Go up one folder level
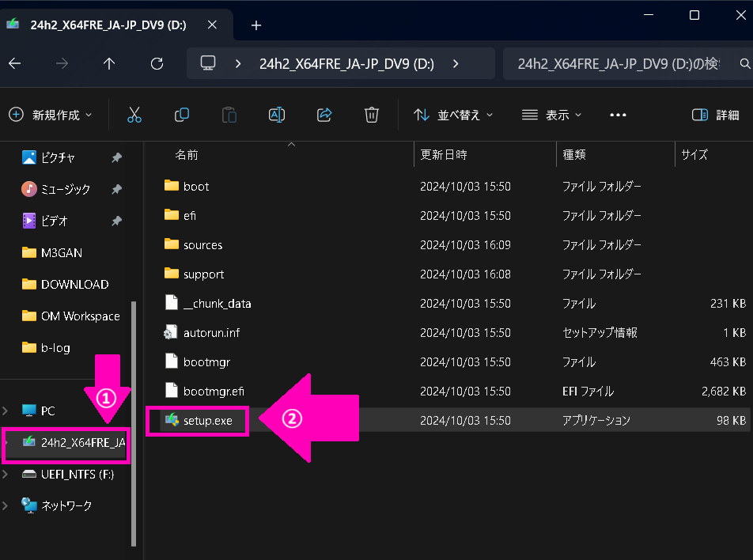 109,63
